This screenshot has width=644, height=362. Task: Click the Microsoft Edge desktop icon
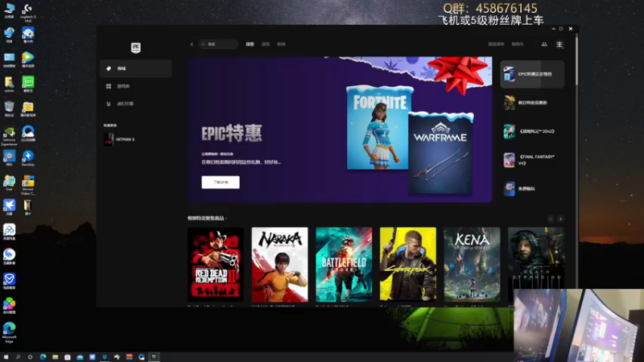tap(9, 332)
